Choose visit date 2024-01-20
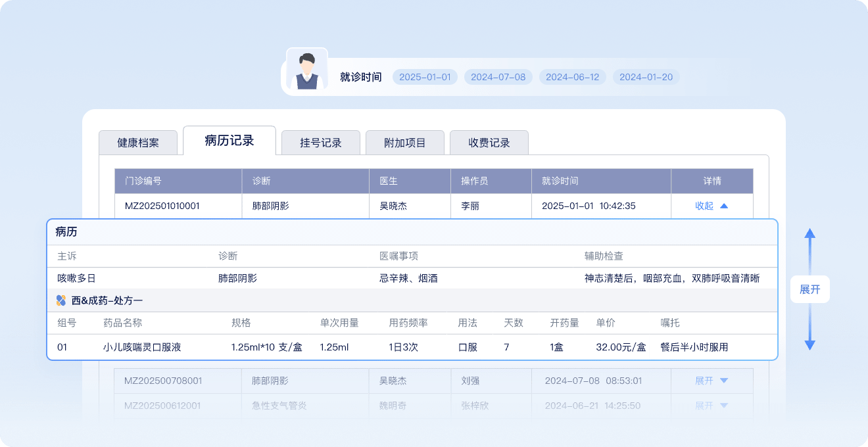 pyautogui.click(x=646, y=77)
